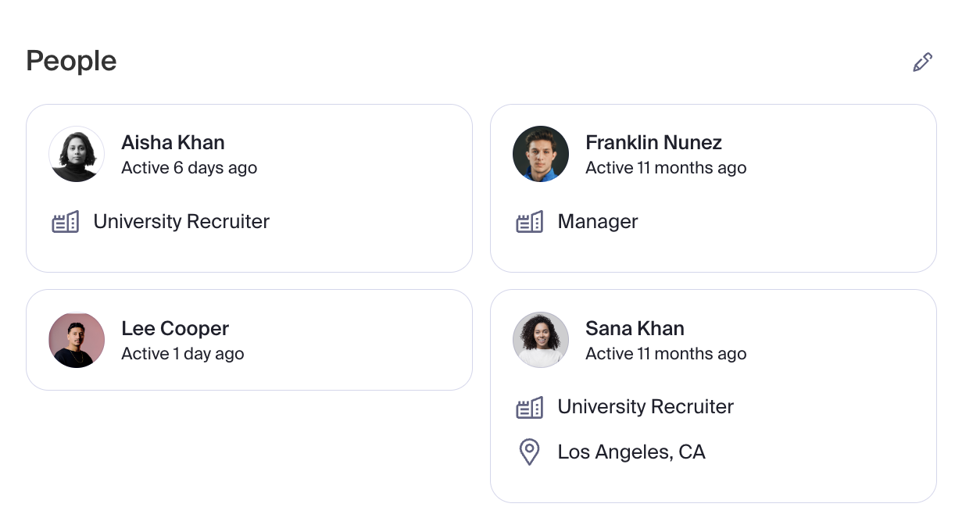
Task: Select the Sana Khan name
Action: pos(635,329)
